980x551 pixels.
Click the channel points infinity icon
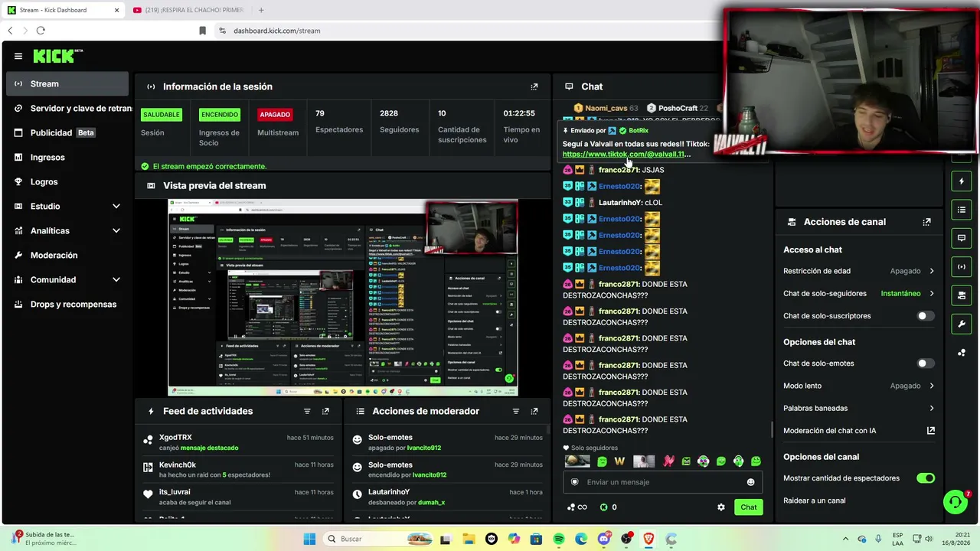coord(577,507)
